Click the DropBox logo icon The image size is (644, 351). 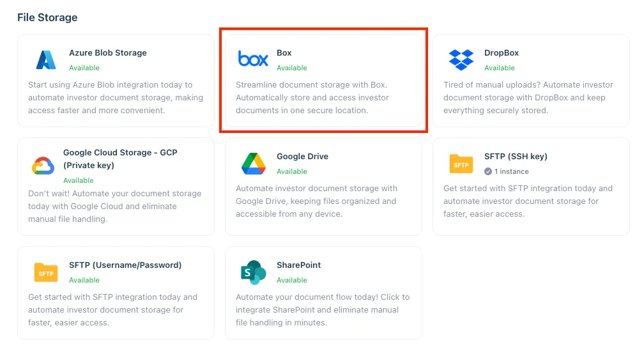pos(461,60)
